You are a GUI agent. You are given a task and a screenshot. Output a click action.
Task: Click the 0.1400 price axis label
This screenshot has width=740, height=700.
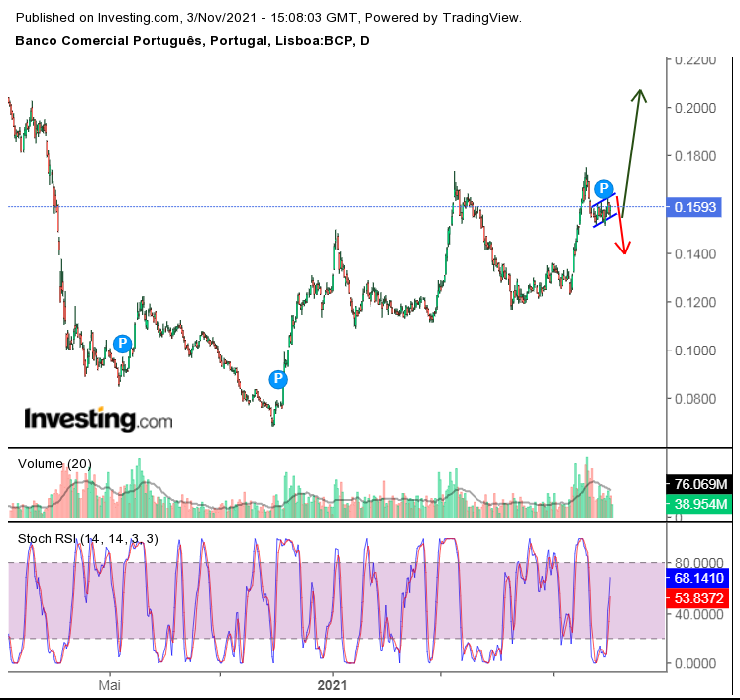695,254
